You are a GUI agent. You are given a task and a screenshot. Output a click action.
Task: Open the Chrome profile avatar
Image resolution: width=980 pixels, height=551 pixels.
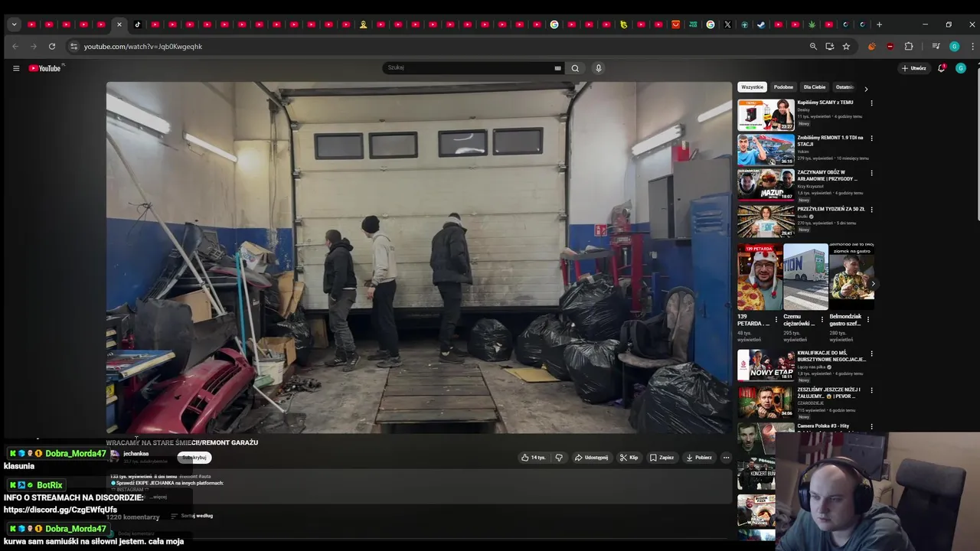pyautogui.click(x=954, y=47)
